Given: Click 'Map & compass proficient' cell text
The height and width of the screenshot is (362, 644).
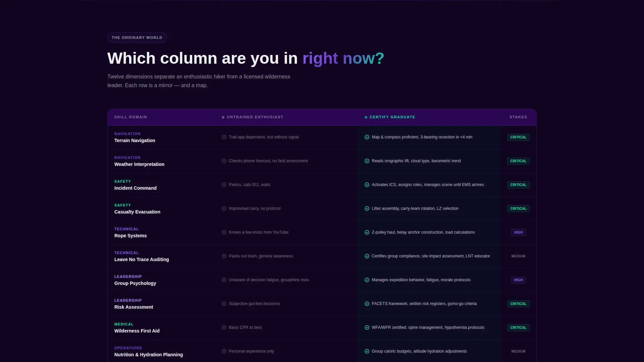Looking at the screenshot, I should (x=422, y=137).
